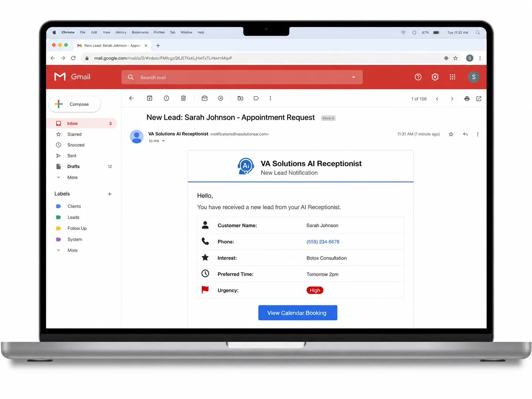Archive this email
The height and width of the screenshot is (399, 532).
(x=150, y=98)
